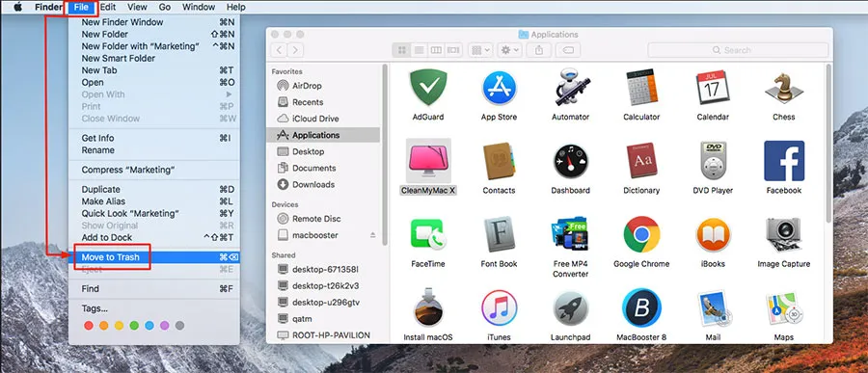Open the Edit menu in menu bar

[107, 7]
